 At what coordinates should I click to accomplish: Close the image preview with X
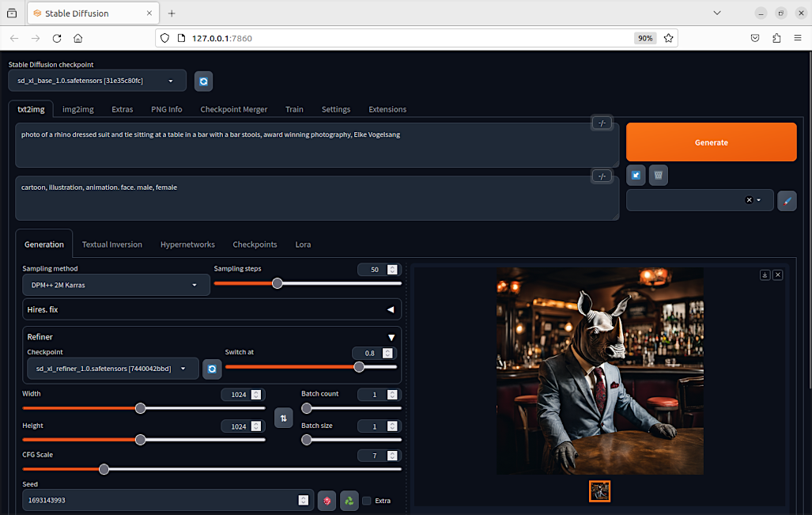[778, 275]
